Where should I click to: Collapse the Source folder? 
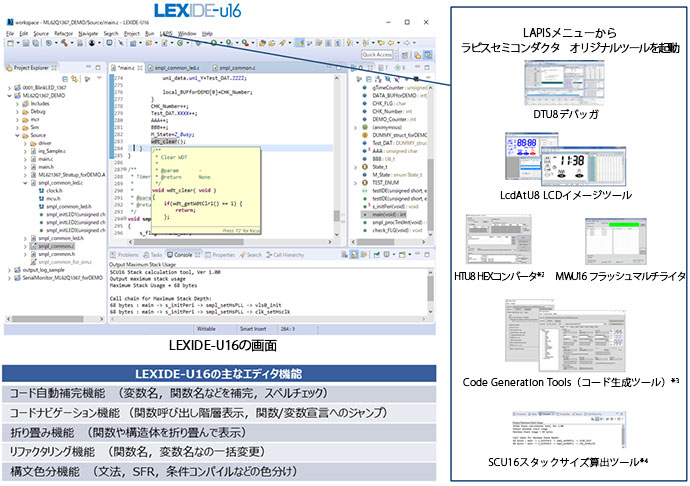[17, 135]
